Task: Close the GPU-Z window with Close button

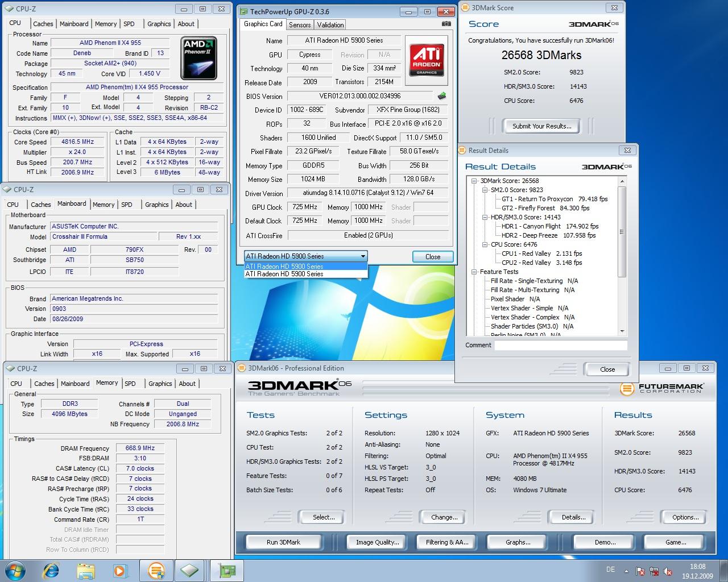Action: coord(433,257)
